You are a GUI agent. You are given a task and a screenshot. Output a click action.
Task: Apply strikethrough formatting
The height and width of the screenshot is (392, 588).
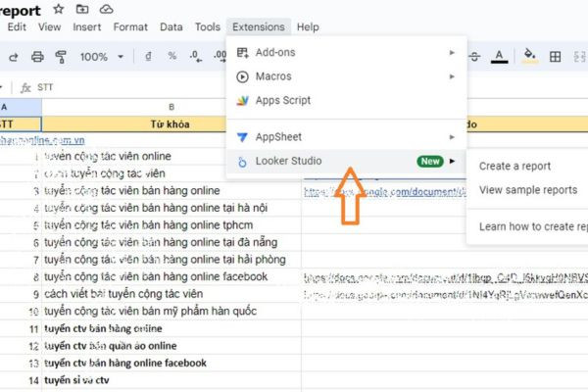[474, 57]
